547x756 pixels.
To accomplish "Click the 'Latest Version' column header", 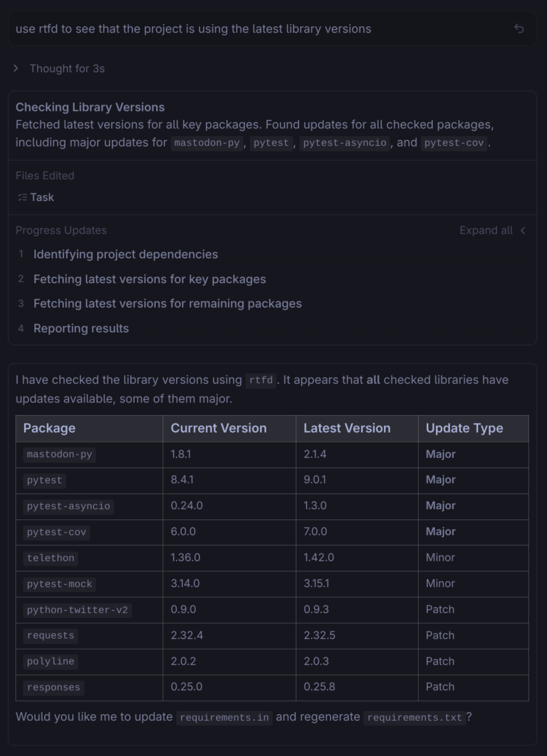I will 347,428.
